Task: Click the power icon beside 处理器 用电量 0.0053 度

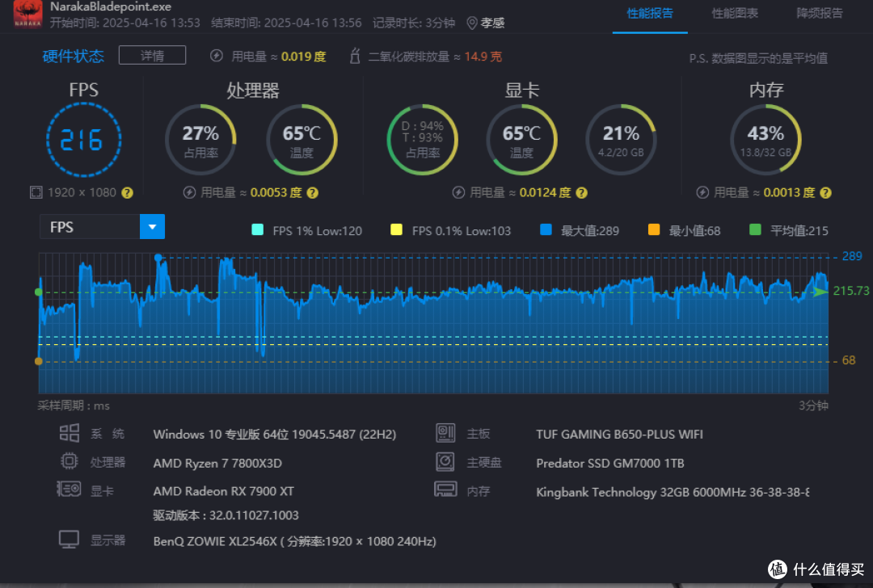Action: click(x=189, y=192)
